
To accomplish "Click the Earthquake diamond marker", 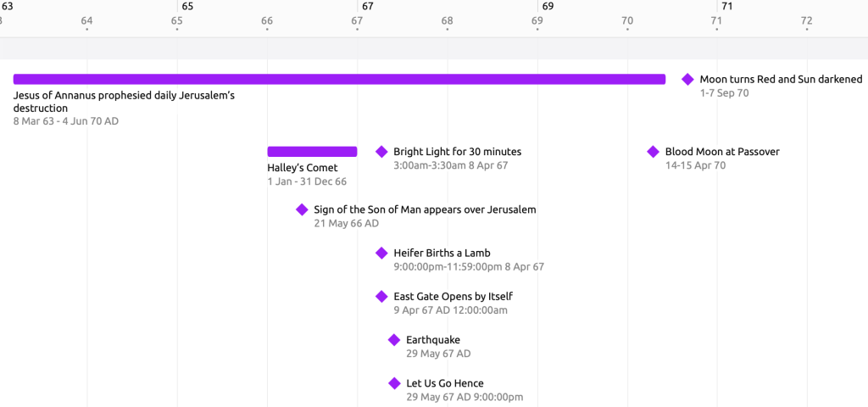I will pos(394,340).
